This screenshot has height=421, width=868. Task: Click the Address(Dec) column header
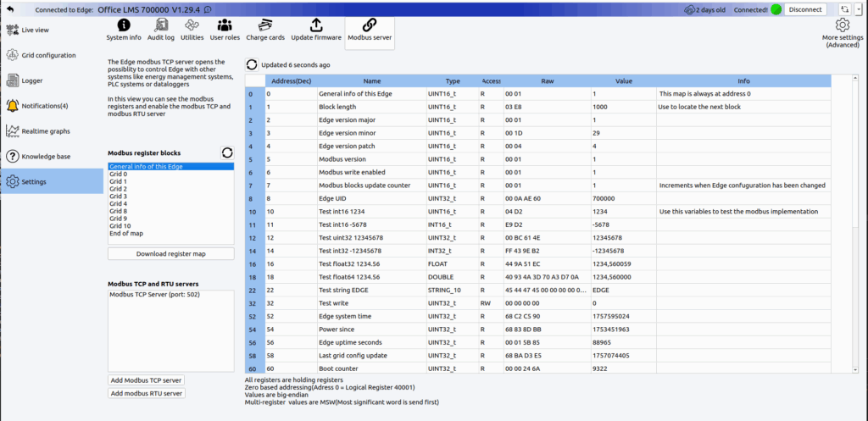point(292,80)
